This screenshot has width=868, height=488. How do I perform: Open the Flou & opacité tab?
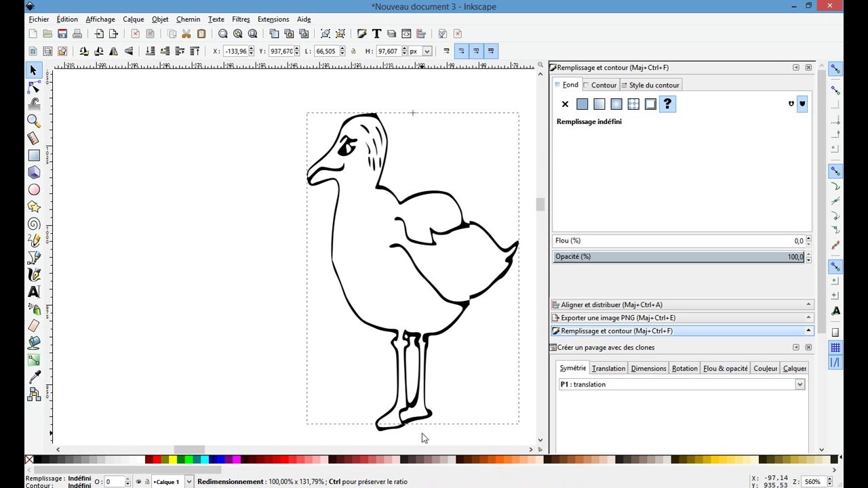(725, 369)
